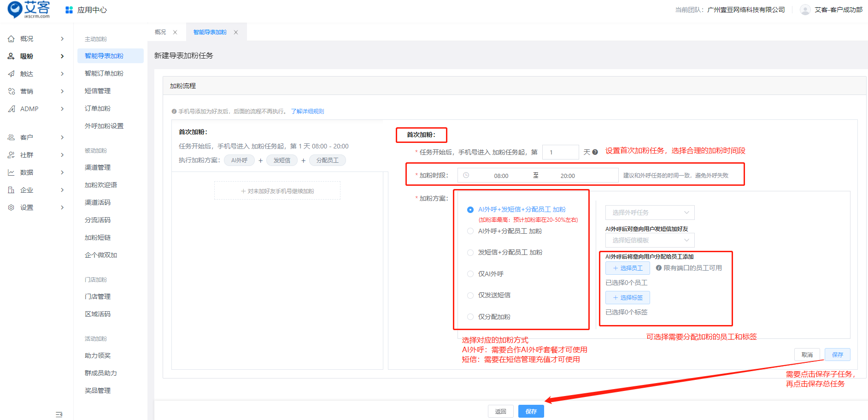868x420 pixels.
Task: Close the 概况 tab with X icon
Action: click(x=175, y=32)
